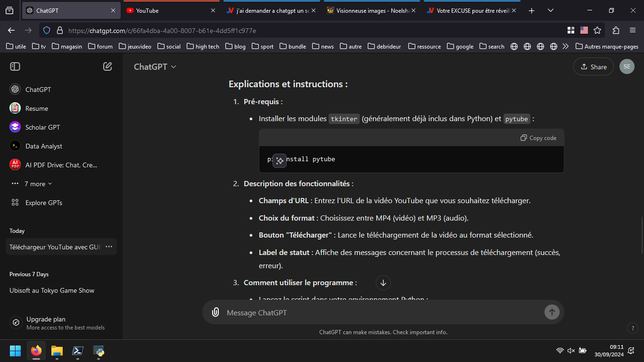Image resolution: width=644 pixels, height=362 pixels.
Task: Open Windows Start menu
Action: [x=16, y=351]
